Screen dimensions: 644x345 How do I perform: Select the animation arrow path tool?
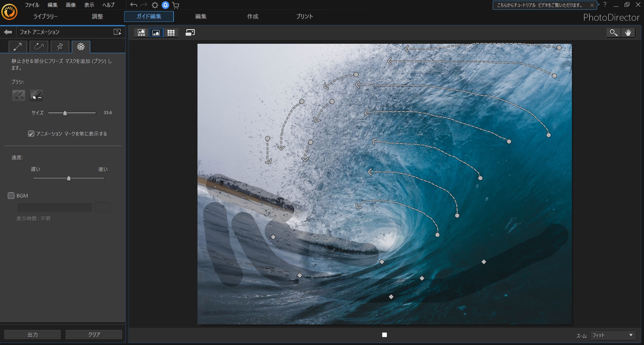tap(18, 46)
